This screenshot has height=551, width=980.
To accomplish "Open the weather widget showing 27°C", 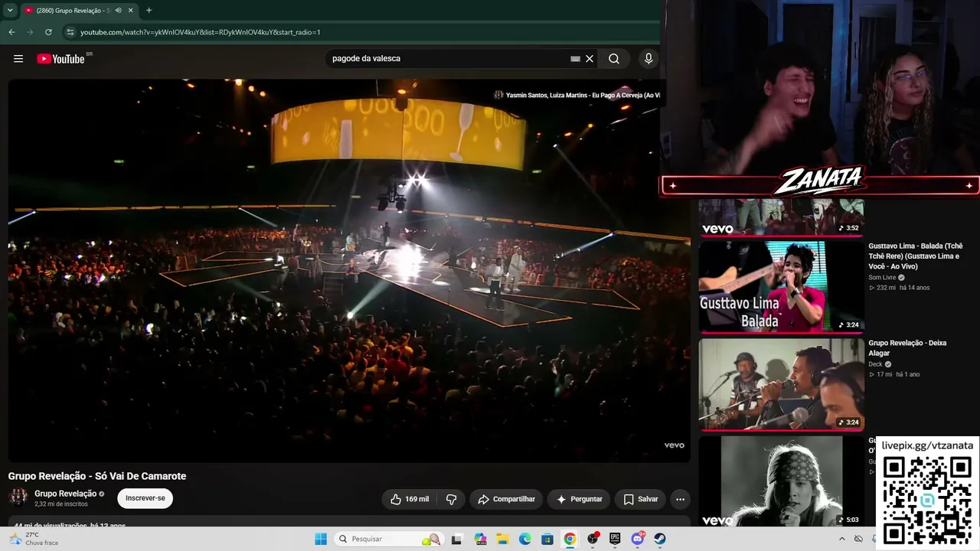I will 35,539.
